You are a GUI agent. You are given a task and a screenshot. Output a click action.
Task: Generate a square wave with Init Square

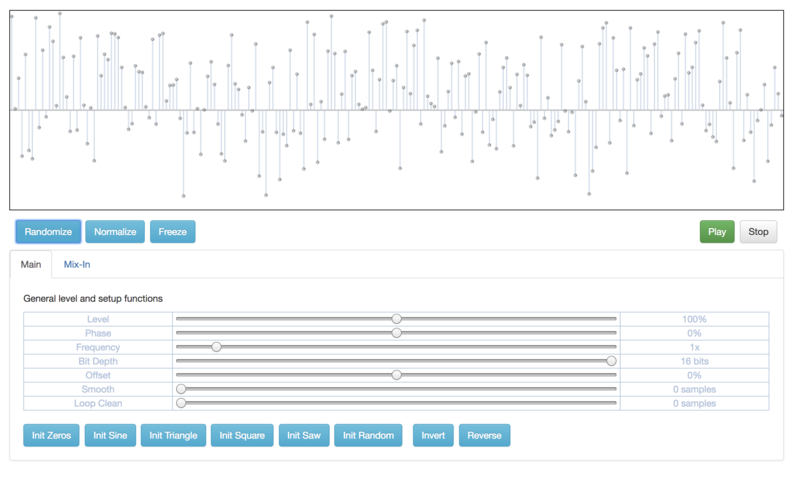(x=242, y=436)
